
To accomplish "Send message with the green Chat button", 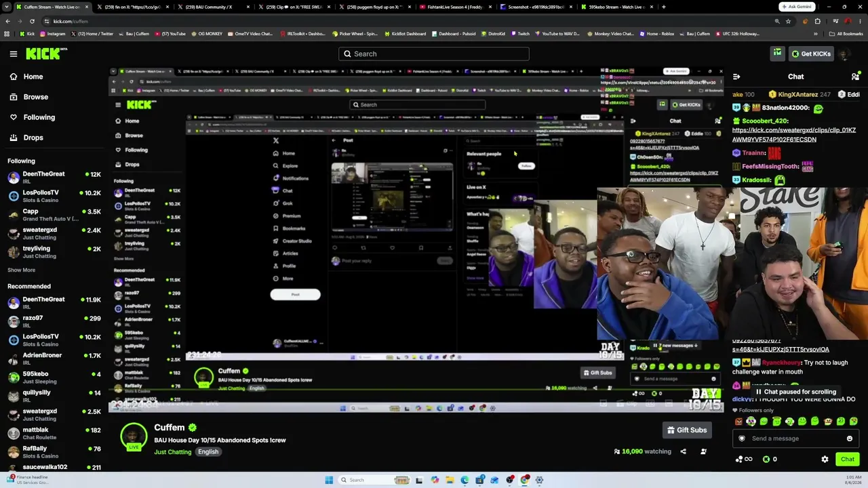I will click(848, 460).
